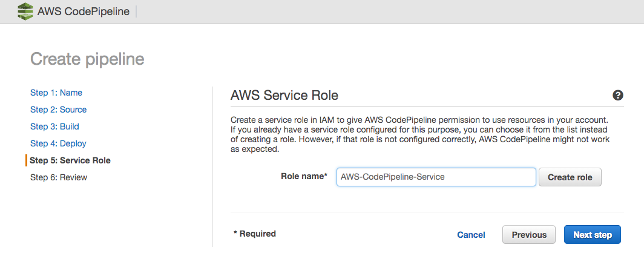The height and width of the screenshot is (259, 644).
Task: Select Step 6: Review
Action: coord(59,177)
